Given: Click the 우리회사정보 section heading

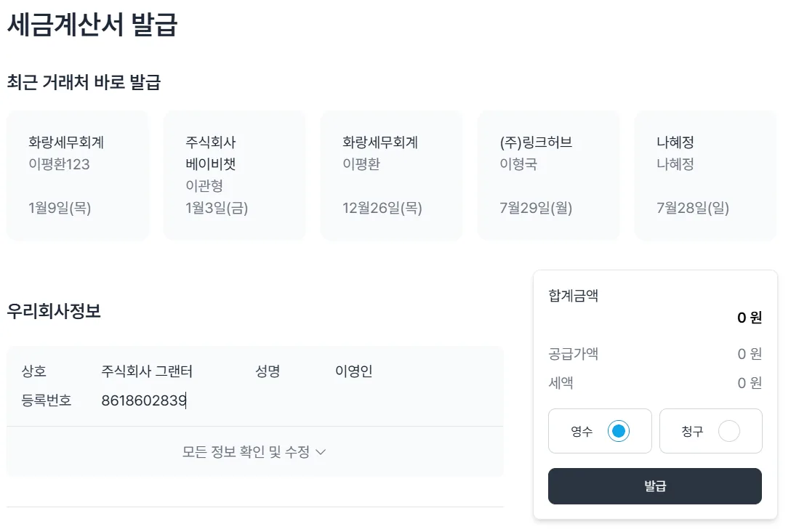Looking at the screenshot, I should coord(54,311).
